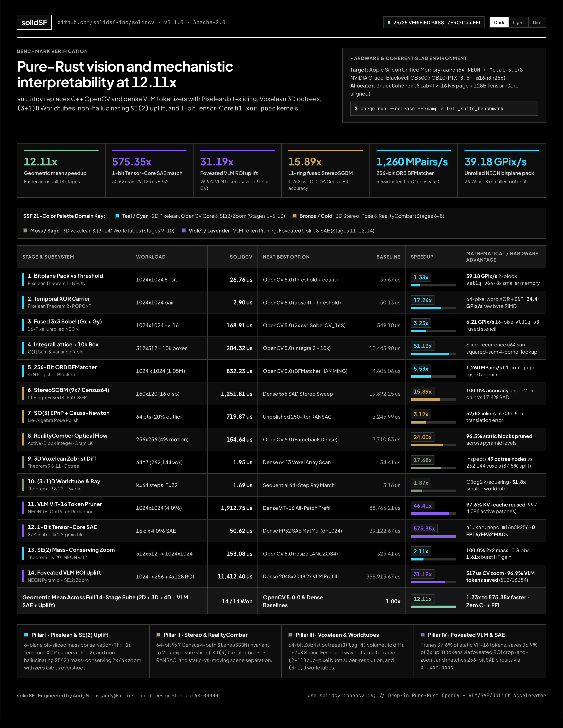Image resolution: width=563 pixels, height=728 pixels.
Task: Click the 575.35x speedup bar
Action: click(433, 536)
